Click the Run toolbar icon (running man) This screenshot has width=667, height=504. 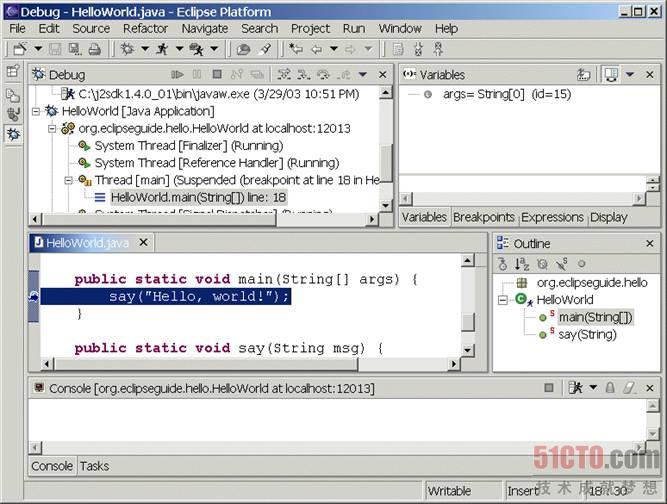pyautogui.click(x=162, y=49)
